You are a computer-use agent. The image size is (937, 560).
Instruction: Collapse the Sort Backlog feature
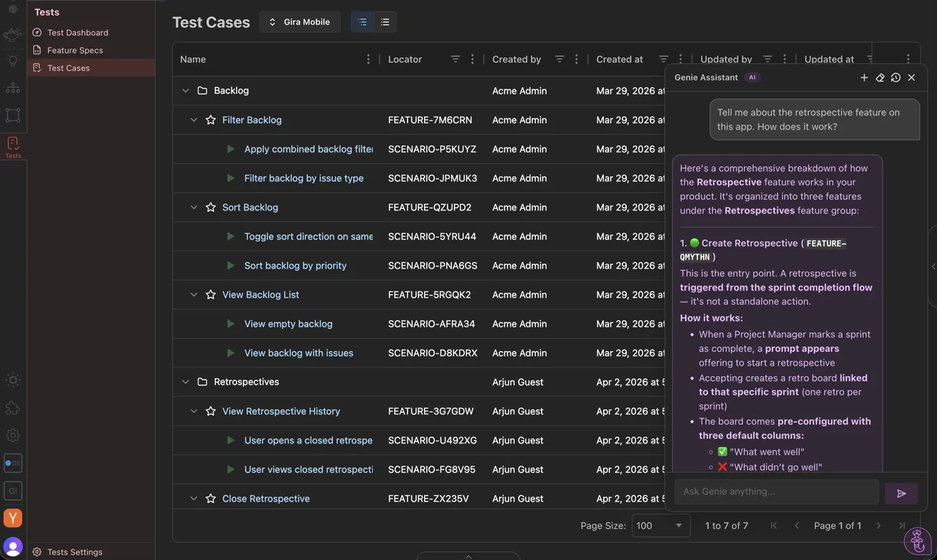[194, 207]
